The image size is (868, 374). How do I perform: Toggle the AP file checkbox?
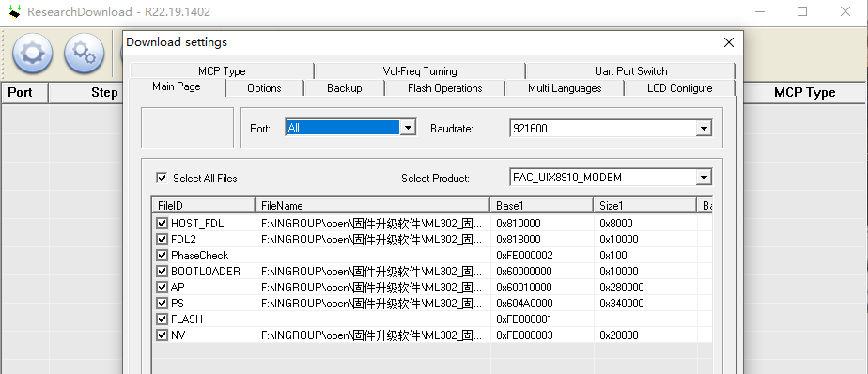point(162,288)
